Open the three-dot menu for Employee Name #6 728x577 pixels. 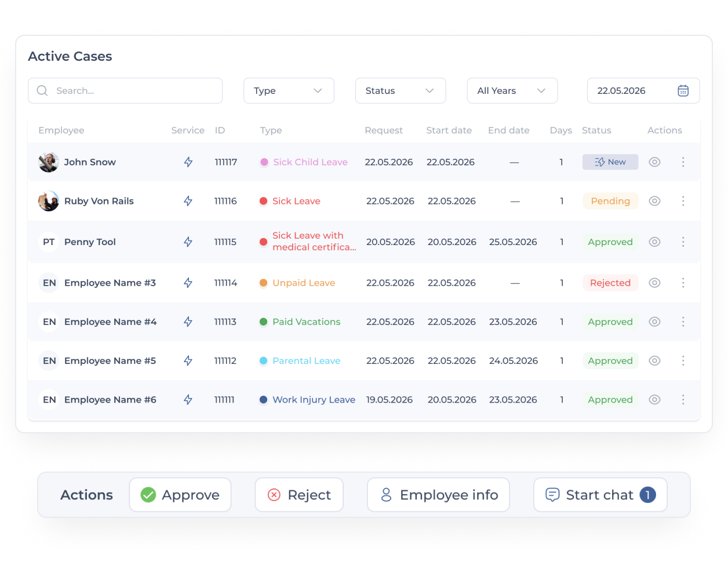point(683,400)
